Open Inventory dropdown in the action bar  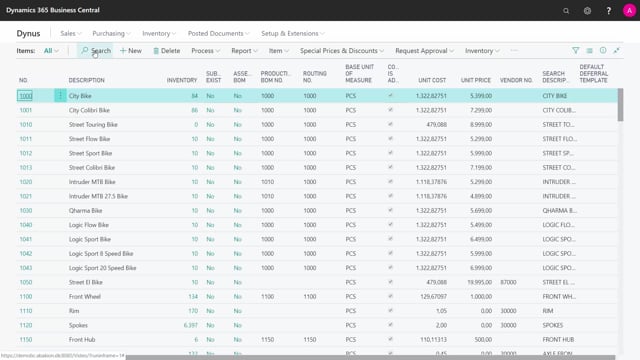pos(482,51)
